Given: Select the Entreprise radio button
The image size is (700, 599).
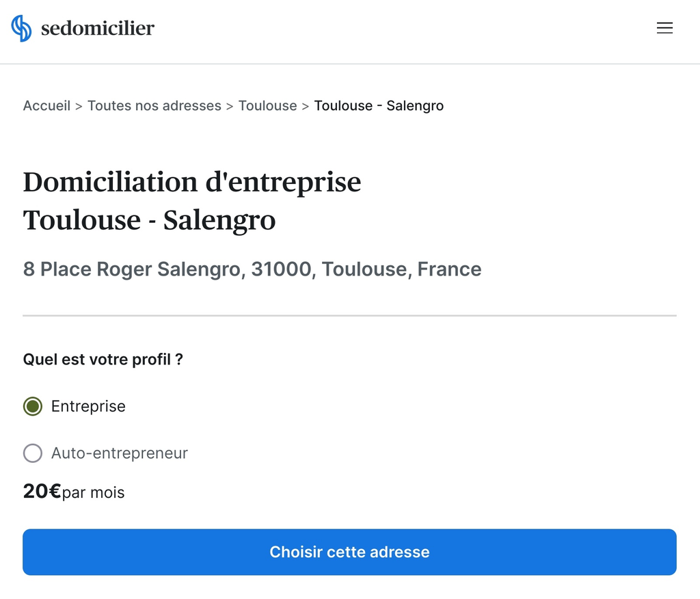Looking at the screenshot, I should coord(33,406).
